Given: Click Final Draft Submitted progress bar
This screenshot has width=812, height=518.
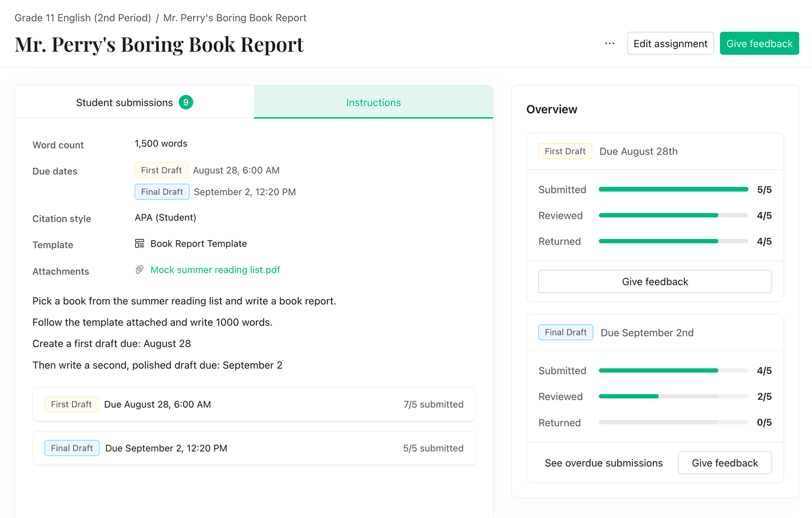Looking at the screenshot, I should tap(674, 371).
